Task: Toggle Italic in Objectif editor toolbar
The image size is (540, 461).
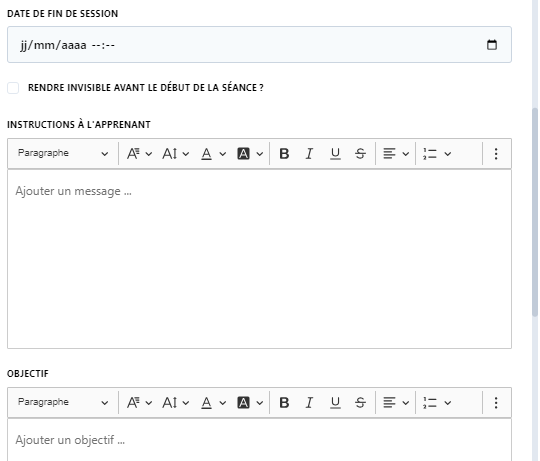Action: 309,402
